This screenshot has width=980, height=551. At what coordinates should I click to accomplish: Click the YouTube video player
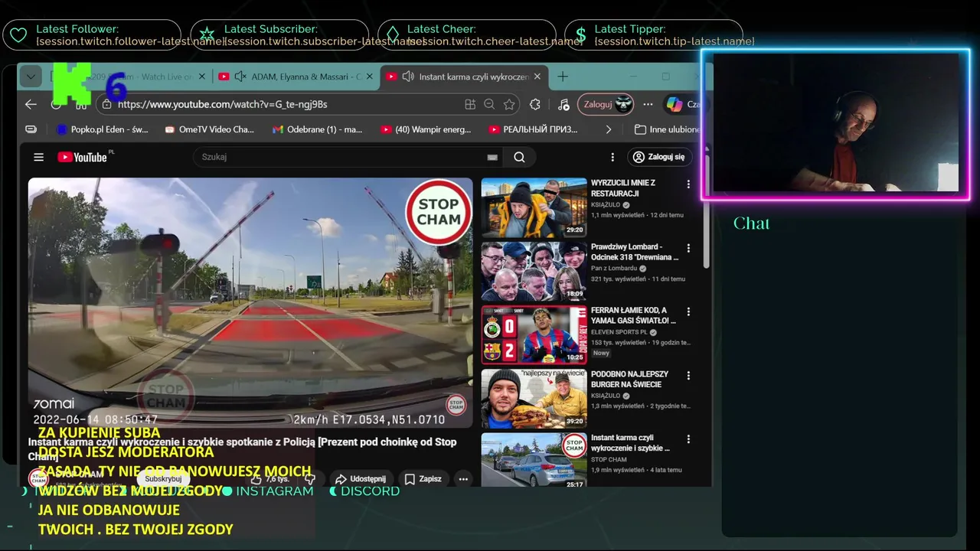250,303
